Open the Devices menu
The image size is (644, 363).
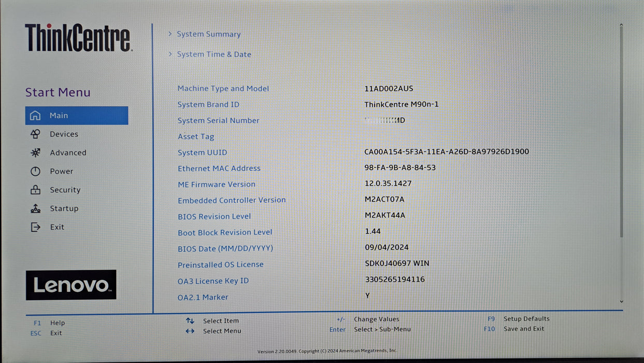[x=64, y=134]
